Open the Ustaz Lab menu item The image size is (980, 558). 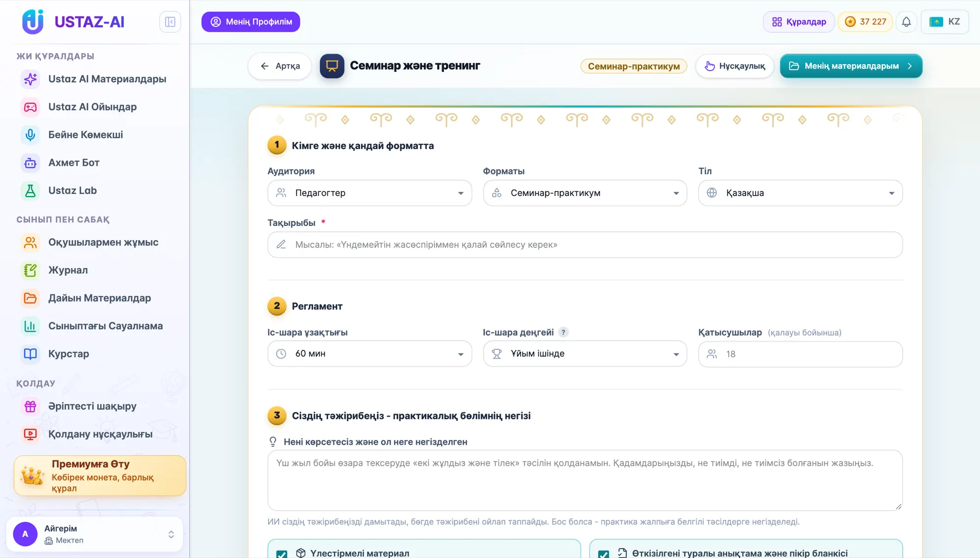[73, 191]
